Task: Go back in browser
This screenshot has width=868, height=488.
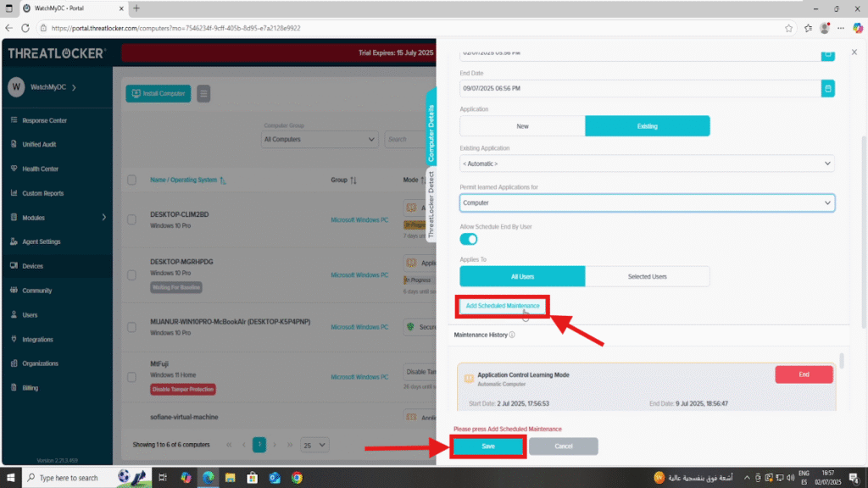Action: pos(8,28)
